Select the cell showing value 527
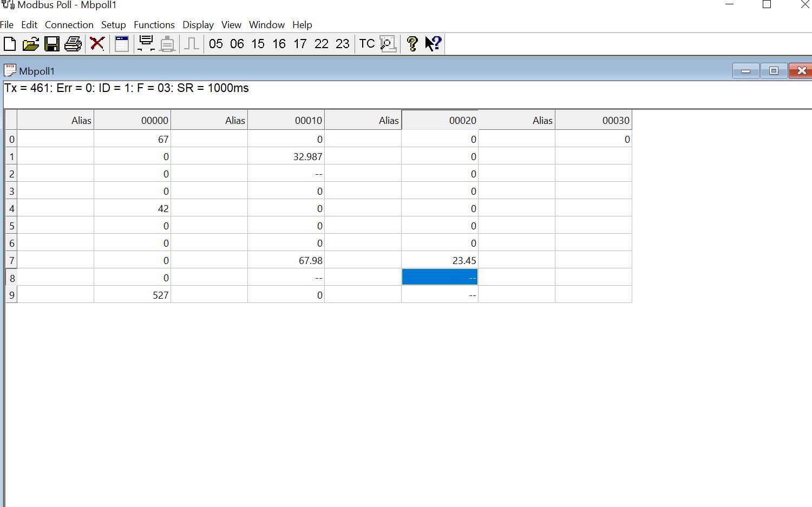The image size is (812, 507). coord(133,295)
